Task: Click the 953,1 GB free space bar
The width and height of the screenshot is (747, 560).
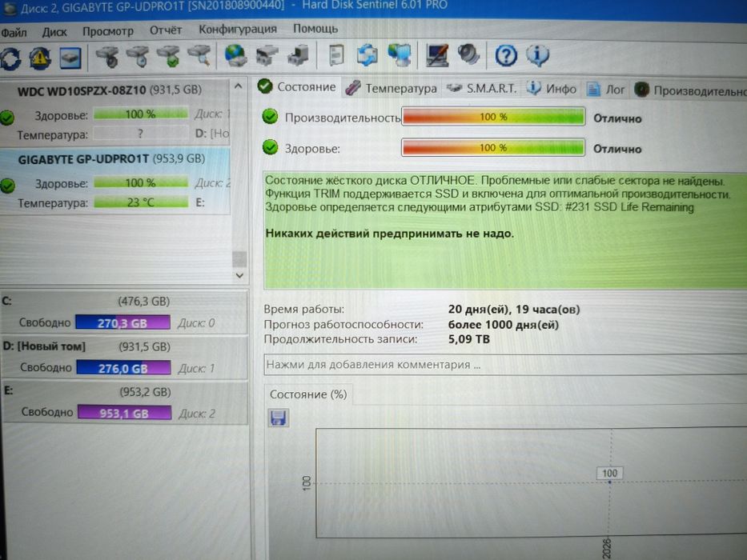Action: 124,413
